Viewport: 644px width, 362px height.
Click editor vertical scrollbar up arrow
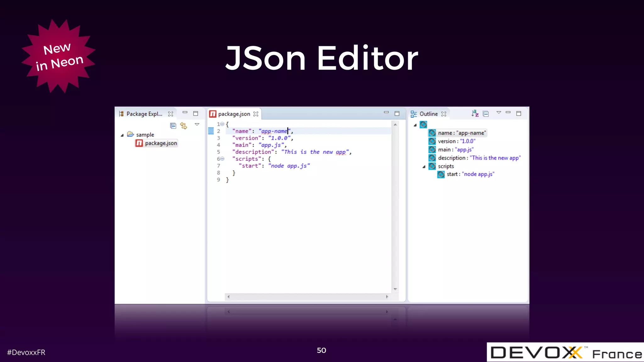[x=395, y=125]
